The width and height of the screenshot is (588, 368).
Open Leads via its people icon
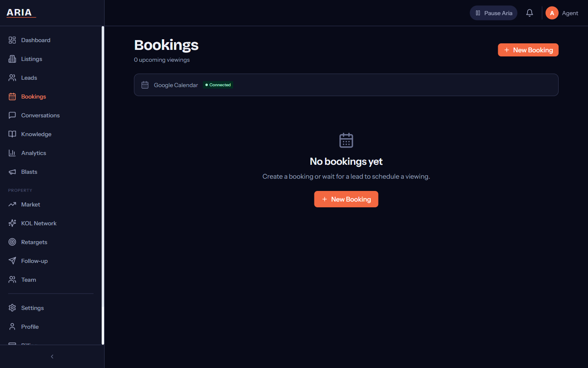click(12, 77)
